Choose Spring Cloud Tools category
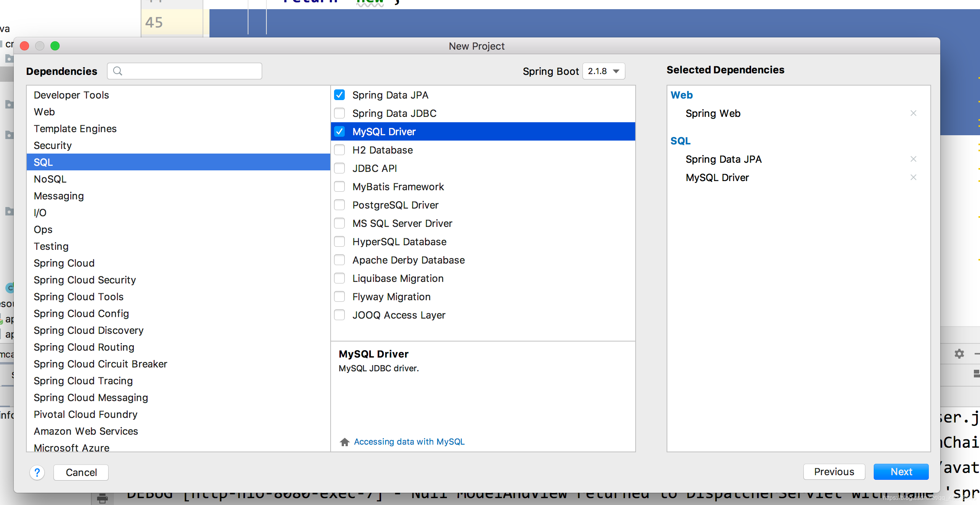The image size is (980, 505). [178, 296]
